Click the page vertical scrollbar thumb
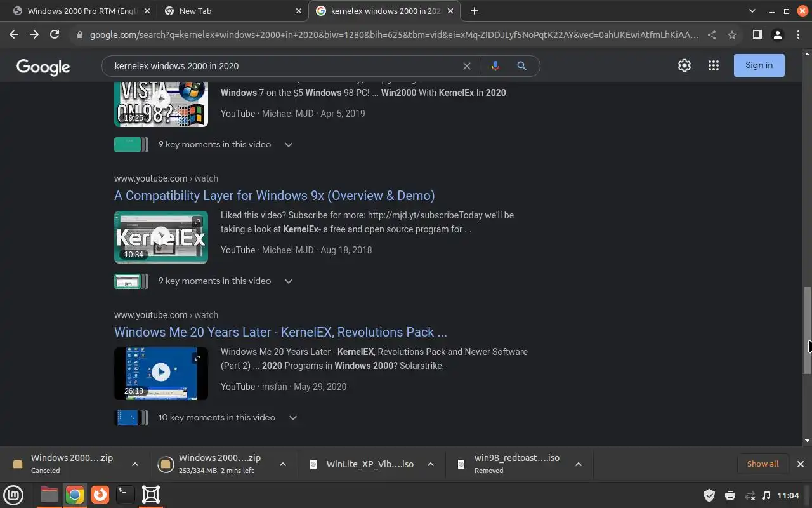This screenshot has width=812, height=508. coord(807,330)
